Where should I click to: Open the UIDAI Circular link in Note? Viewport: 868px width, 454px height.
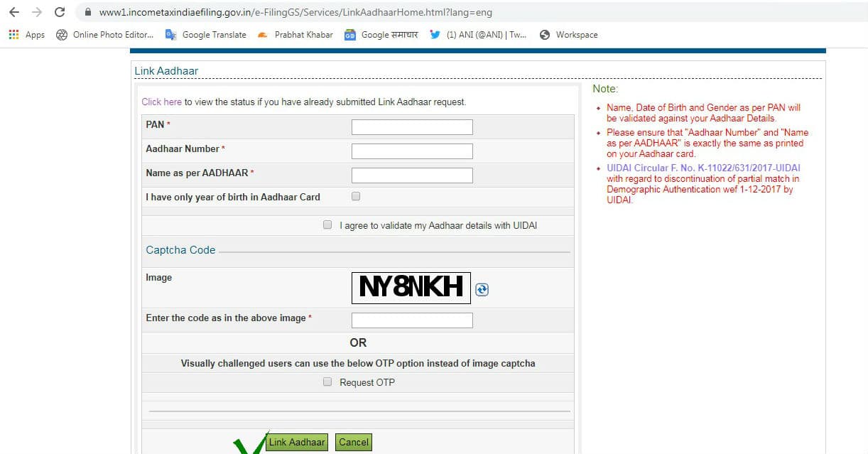pyautogui.click(x=693, y=168)
